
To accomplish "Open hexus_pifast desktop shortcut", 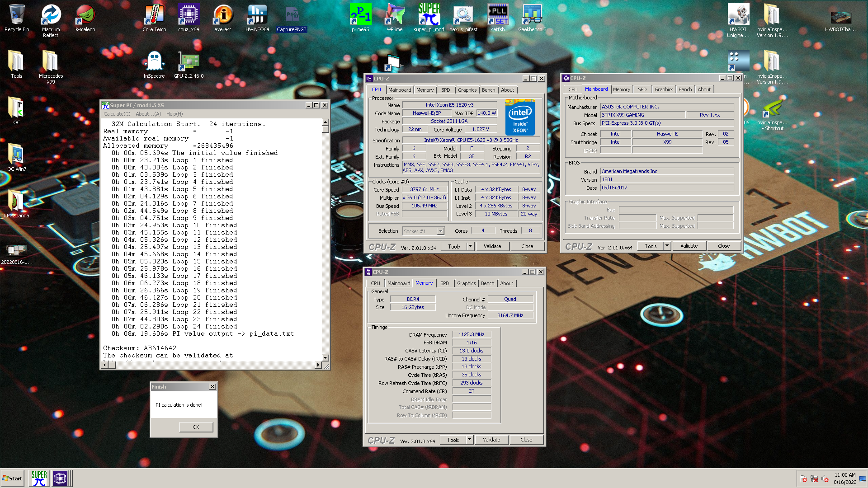I will pyautogui.click(x=463, y=18).
